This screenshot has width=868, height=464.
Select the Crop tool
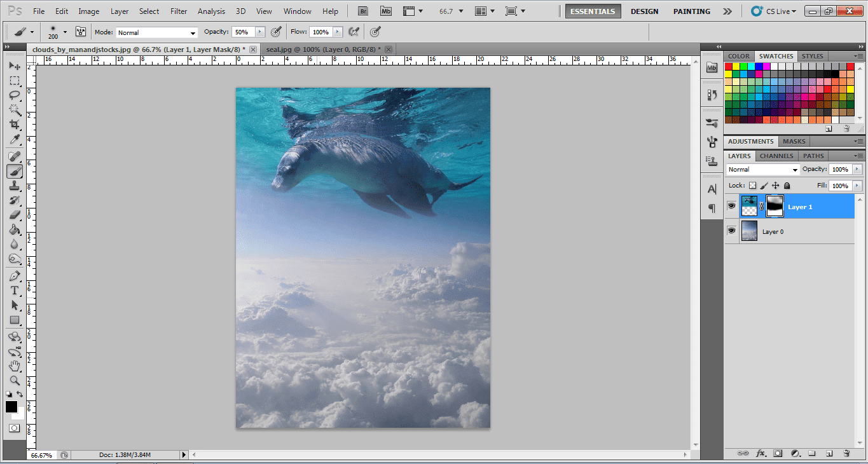(14, 125)
